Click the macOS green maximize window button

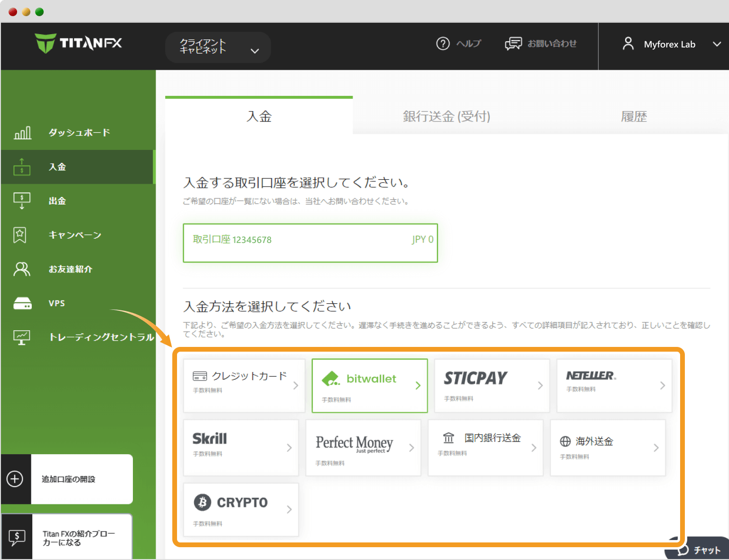(x=39, y=12)
